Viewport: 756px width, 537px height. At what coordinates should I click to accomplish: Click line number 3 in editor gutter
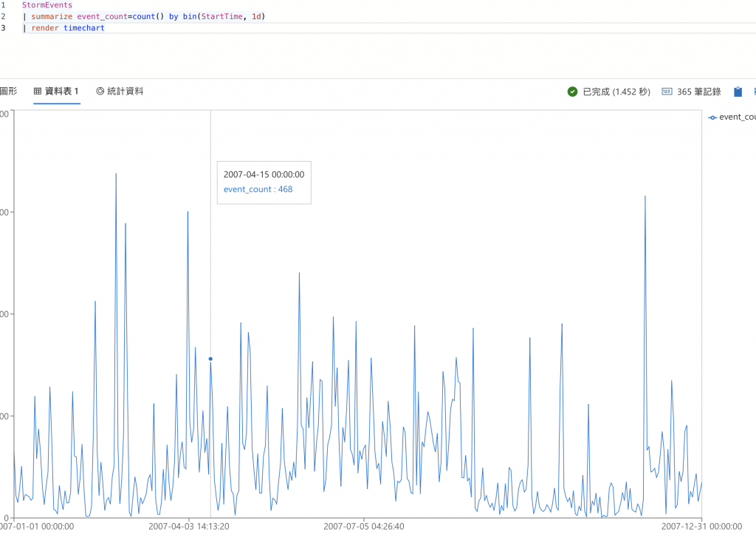pos(4,28)
